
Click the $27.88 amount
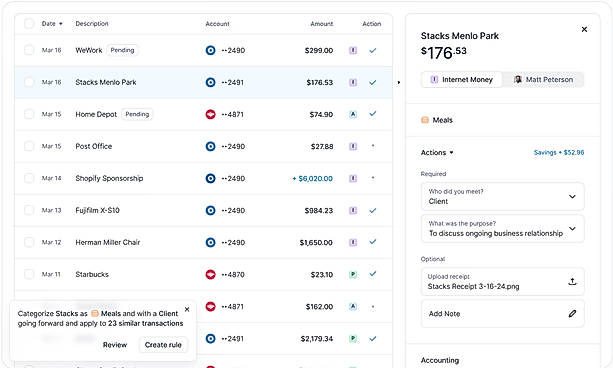pos(322,147)
